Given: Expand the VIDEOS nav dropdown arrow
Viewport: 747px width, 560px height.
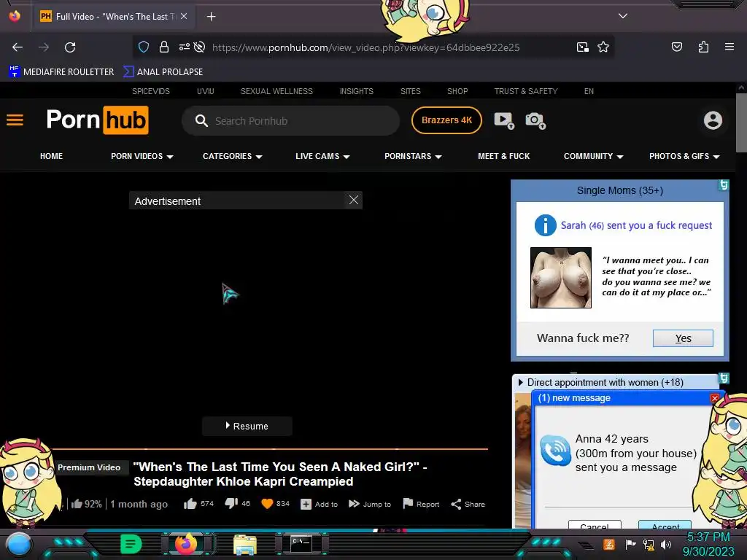Looking at the screenshot, I should click(170, 157).
